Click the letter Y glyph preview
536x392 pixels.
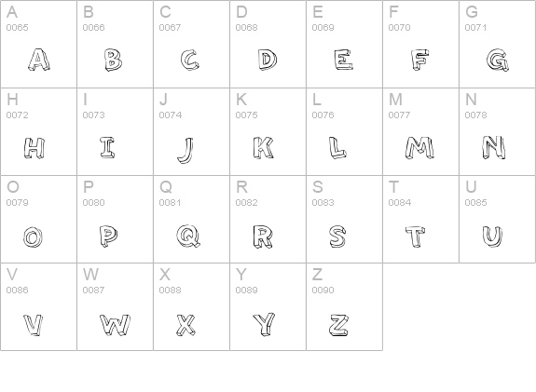(x=264, y=324)
